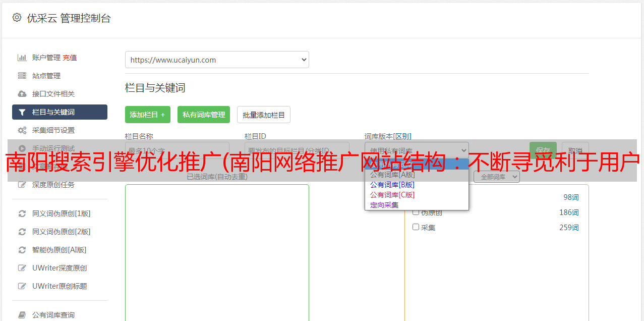Open 采集细节设置 in the sidebar

[53, 130]
